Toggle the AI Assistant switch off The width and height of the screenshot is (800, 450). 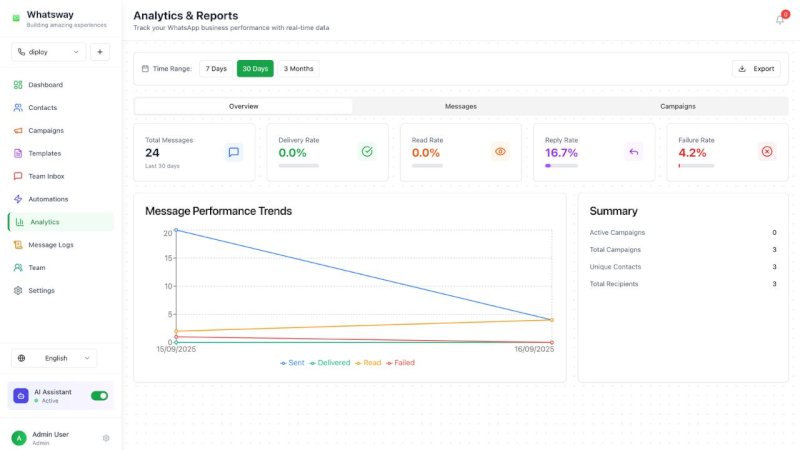coord(99,396)
